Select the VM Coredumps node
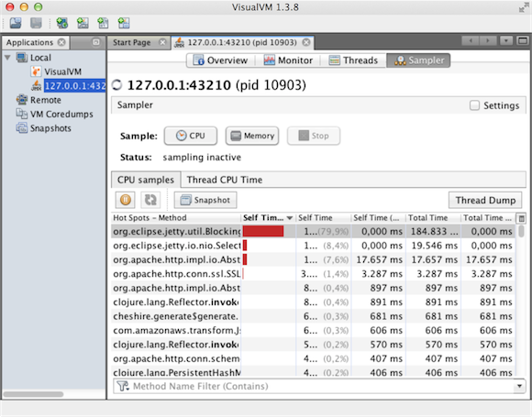Viewport: 532px width, 417px height. pyautogui.click(x=54, y=115)
